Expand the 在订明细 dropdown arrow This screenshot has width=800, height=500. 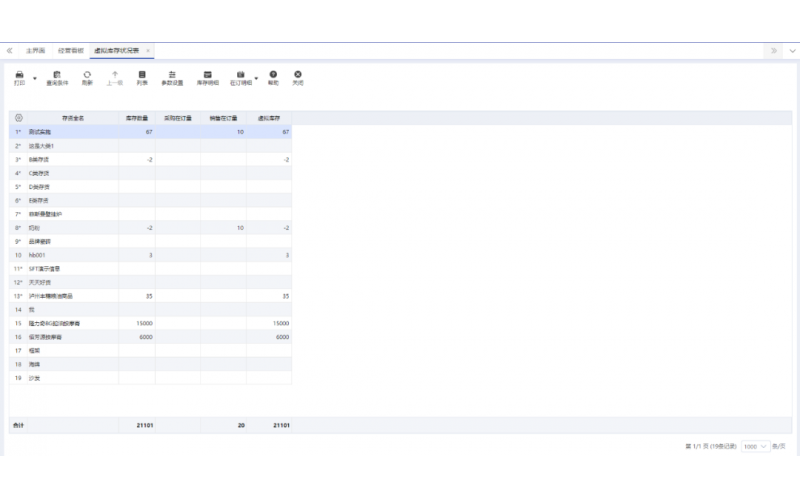(x=256, y=77)
